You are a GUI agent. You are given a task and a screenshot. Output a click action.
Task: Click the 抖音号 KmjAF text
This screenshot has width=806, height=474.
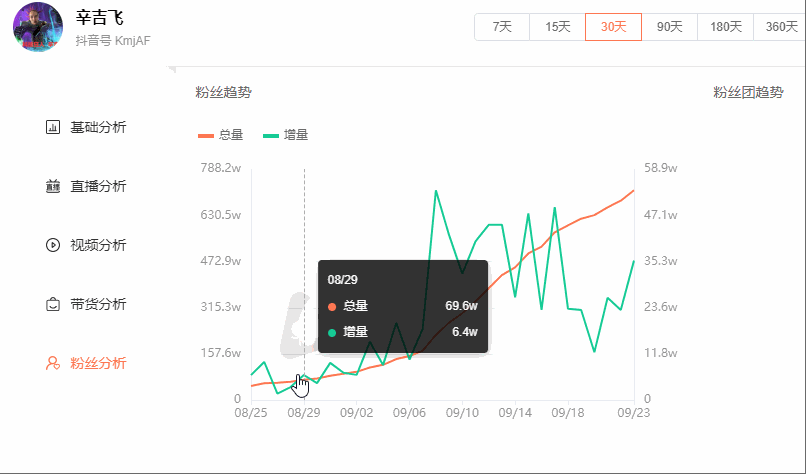pos(113,41)
